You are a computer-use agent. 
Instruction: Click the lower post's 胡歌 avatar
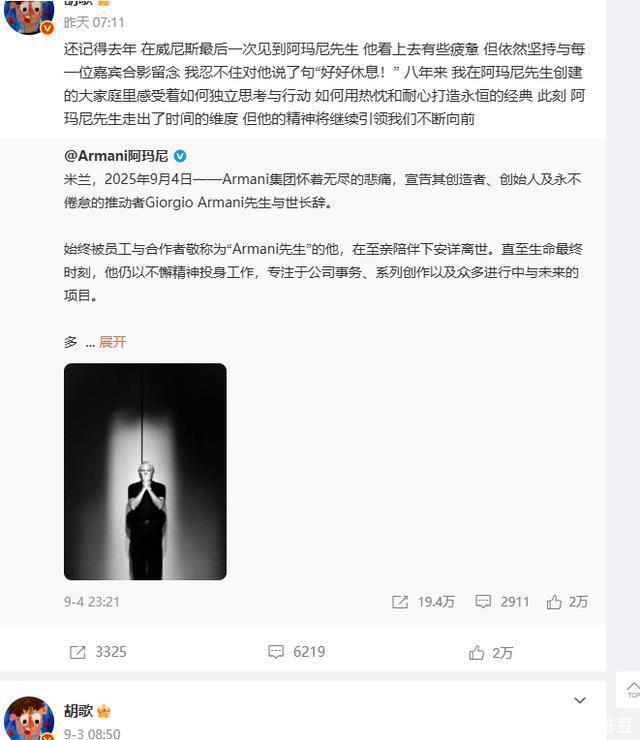point(29,718)
